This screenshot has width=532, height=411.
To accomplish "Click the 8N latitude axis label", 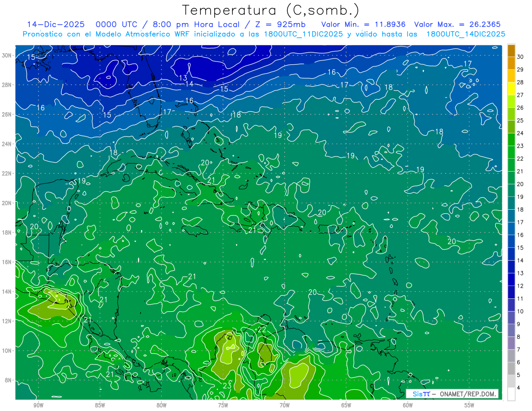I will 9,380.
